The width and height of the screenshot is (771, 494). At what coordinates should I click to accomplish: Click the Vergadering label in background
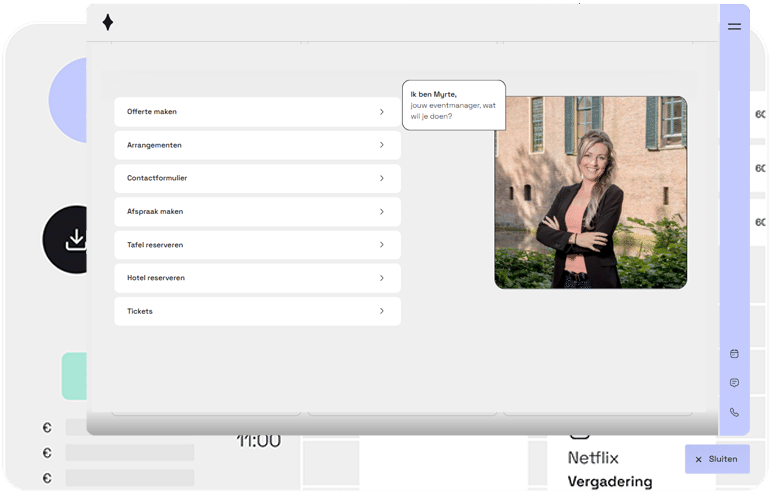(x=610, y=482)
